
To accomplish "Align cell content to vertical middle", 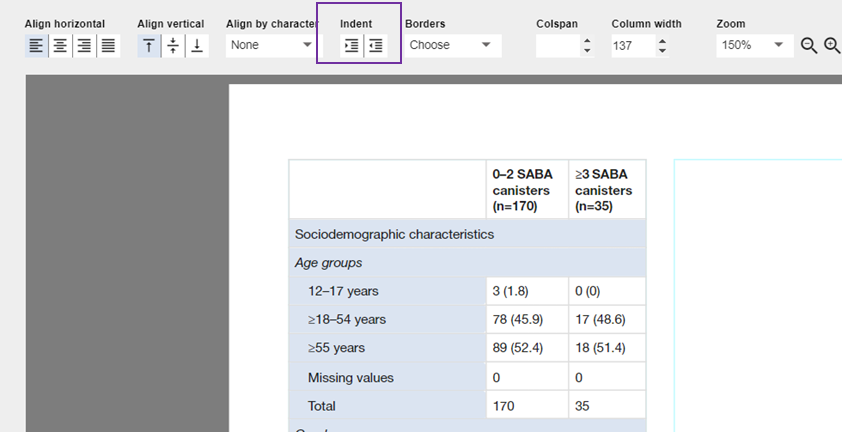I will 173,46.
